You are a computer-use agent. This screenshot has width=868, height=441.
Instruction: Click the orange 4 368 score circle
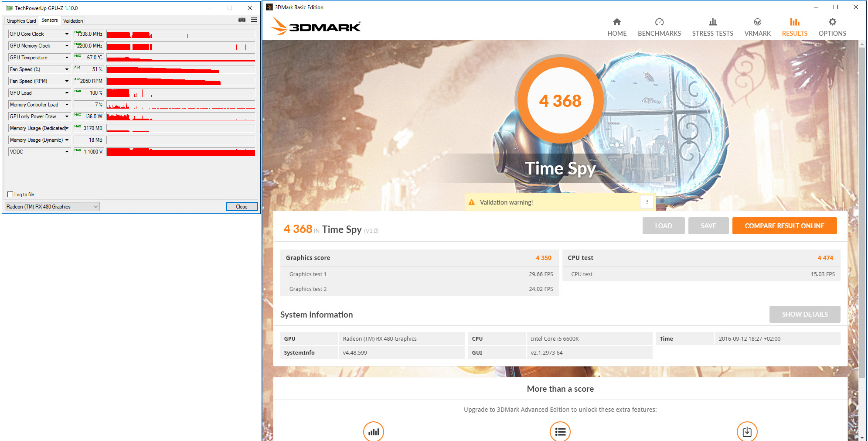[x=560, y=100]
